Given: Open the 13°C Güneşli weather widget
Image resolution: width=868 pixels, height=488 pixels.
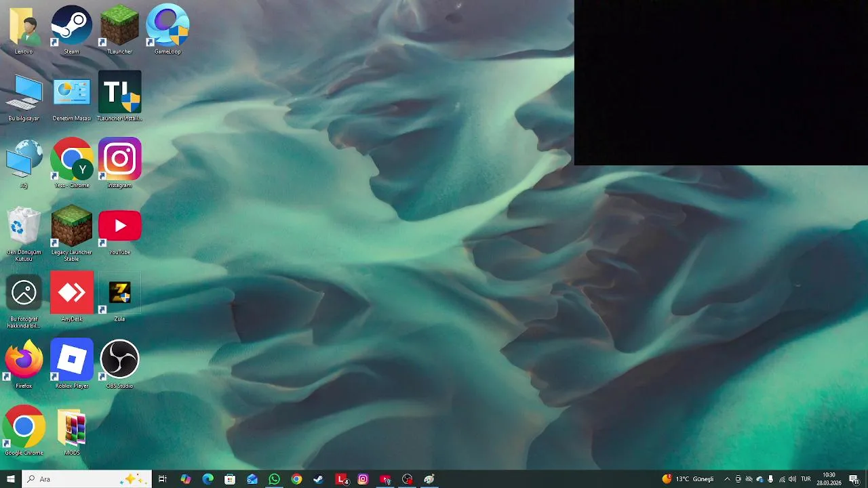Looking at the screenshot, I should pyautogui.click(x=688, y=479).
